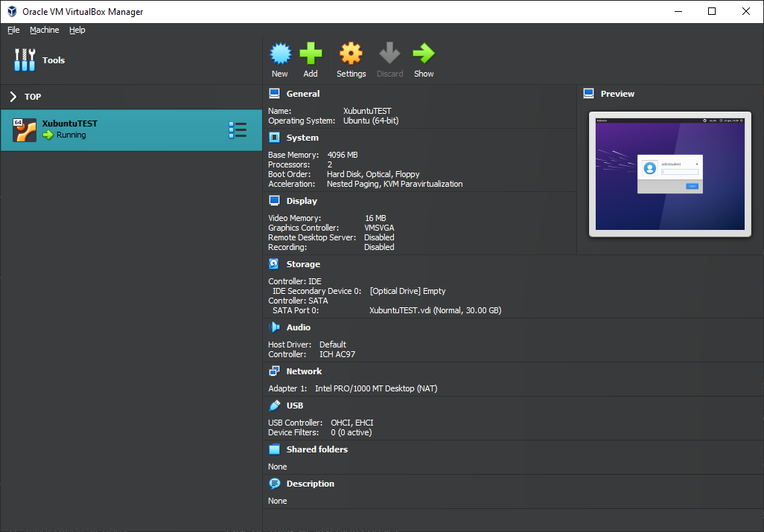Screen dimensions: 764x532
Task: Click the Description section speech bubble icon
Action: pyautogui.click(x=274, y=484)
